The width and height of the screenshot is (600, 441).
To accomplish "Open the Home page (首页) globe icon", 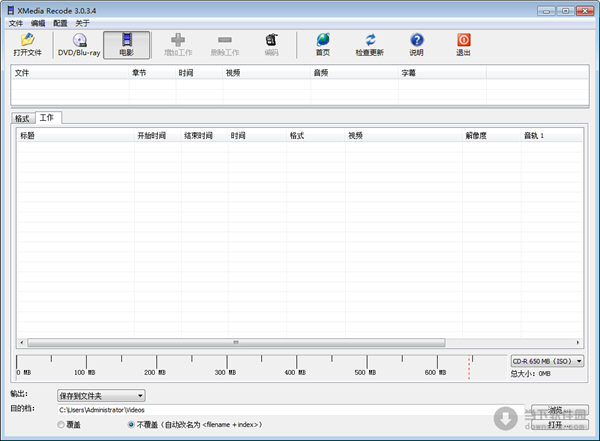I will click(x=322, y=44).
